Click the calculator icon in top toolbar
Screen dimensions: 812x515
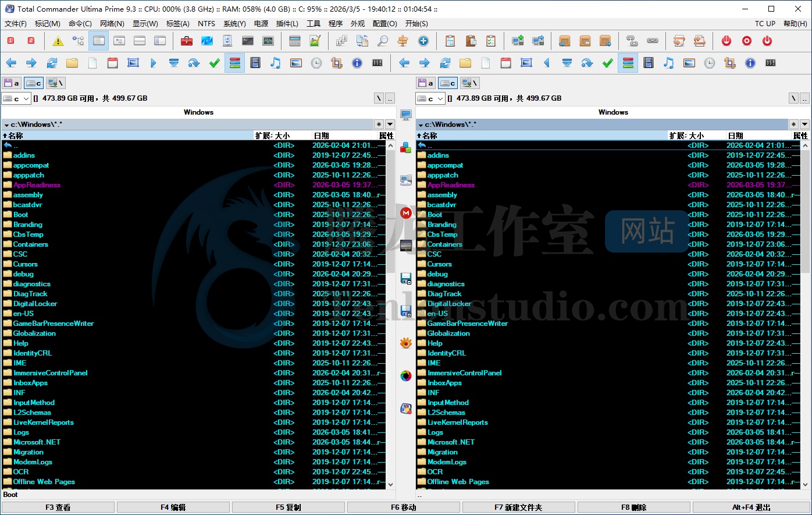[x=295, y=41]
